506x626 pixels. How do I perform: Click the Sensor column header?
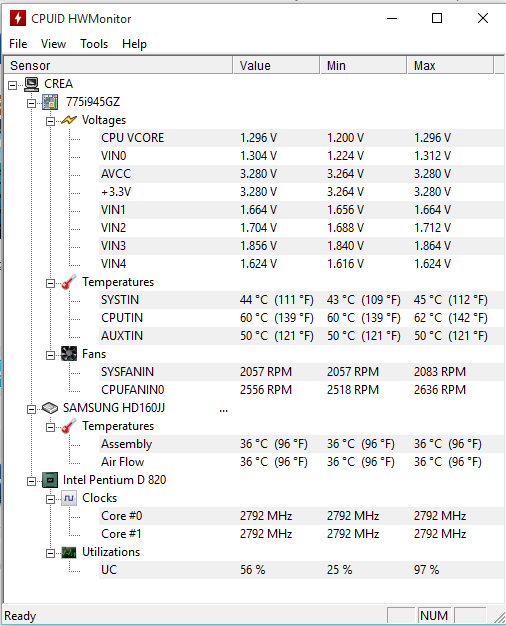(118, 65)
